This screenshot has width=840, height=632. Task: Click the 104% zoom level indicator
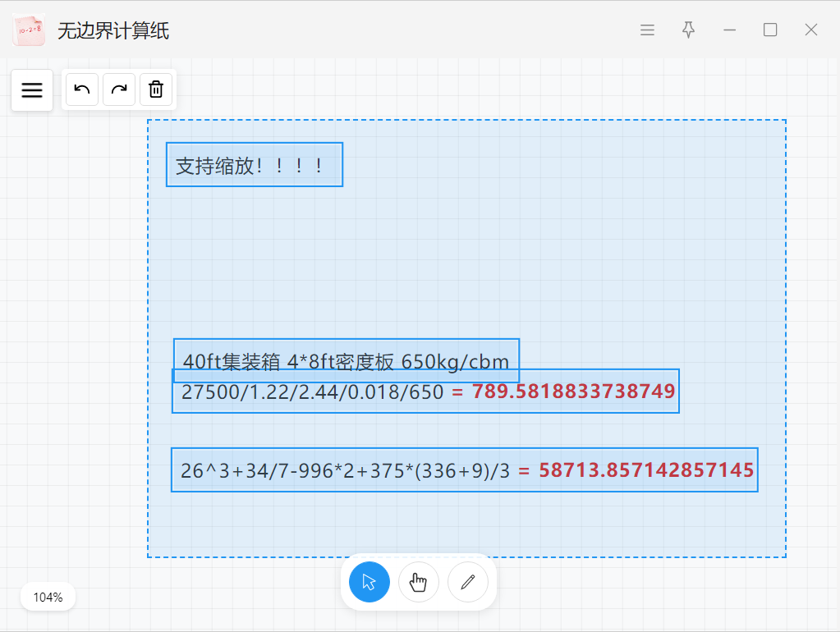pyautogui.click(x=48, y=597)
